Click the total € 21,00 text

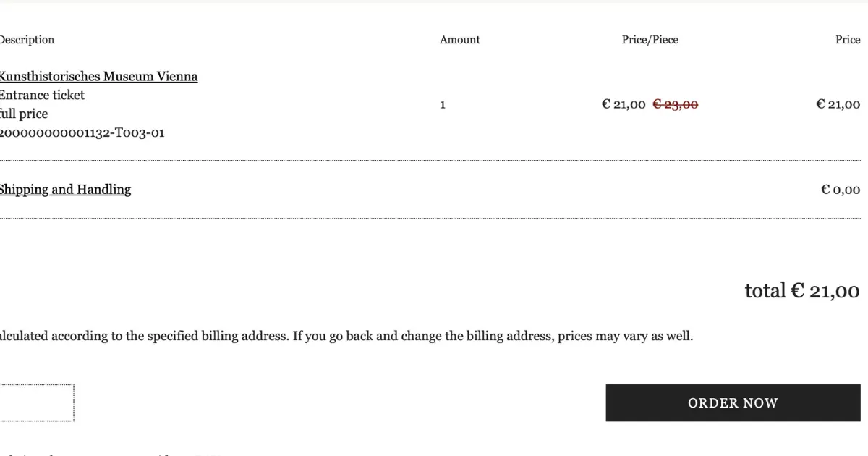pyautogui.click(x=802, y=291)
